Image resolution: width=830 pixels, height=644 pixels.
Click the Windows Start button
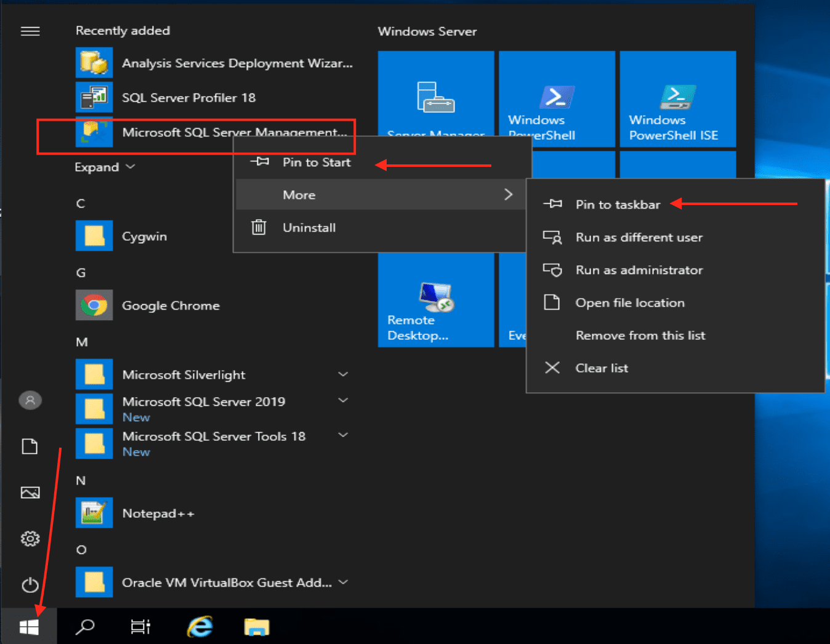click(x=29, y=627)
